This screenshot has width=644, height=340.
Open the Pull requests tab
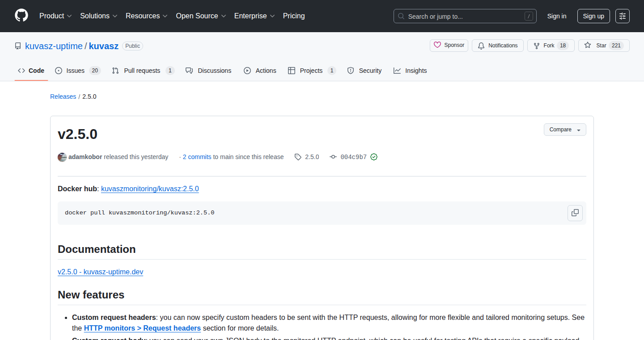(x=143, y=71)
